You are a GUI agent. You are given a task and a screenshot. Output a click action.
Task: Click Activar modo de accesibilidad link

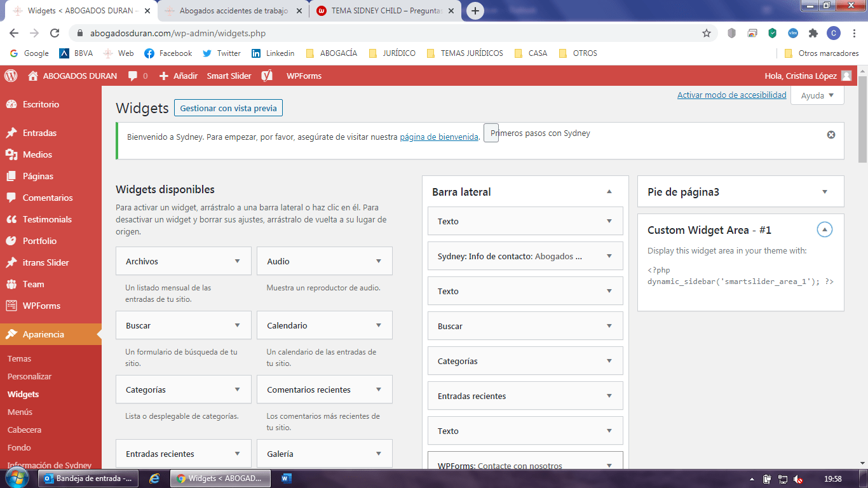tap(732, 95)
